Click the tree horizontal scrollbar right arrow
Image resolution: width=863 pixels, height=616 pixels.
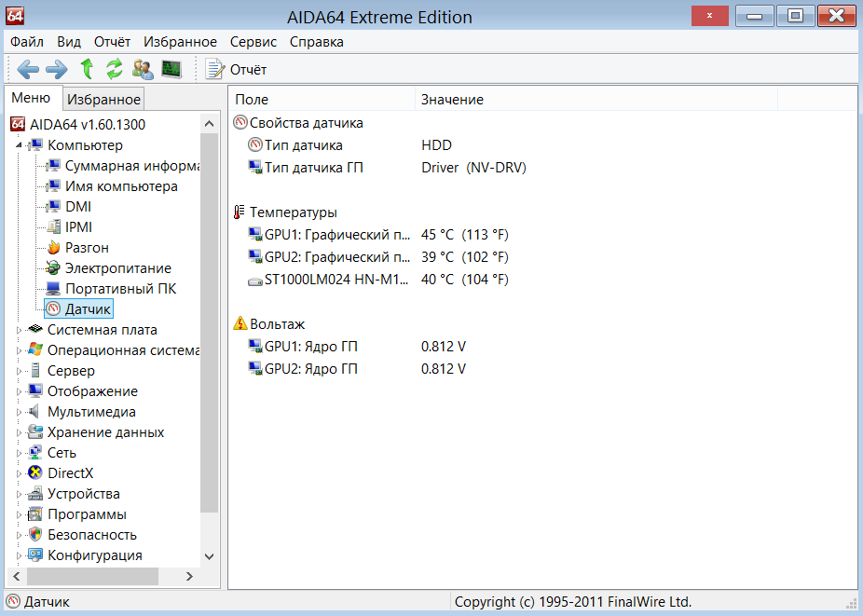tap(190, 577)
